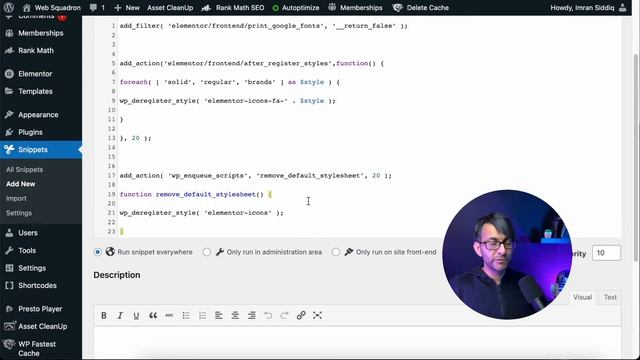Open Appearance in the sidebar

[41, 115]
